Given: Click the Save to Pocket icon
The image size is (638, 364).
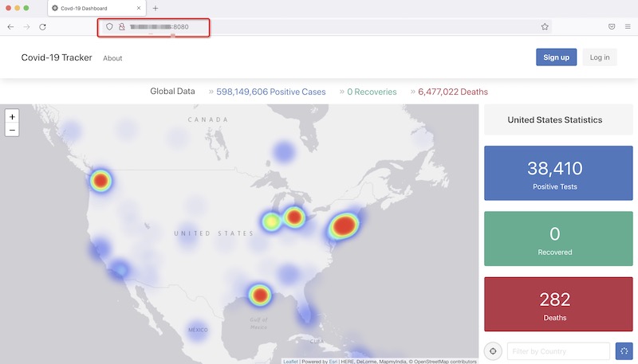Looking at the screenshot, I should [611, 26].
